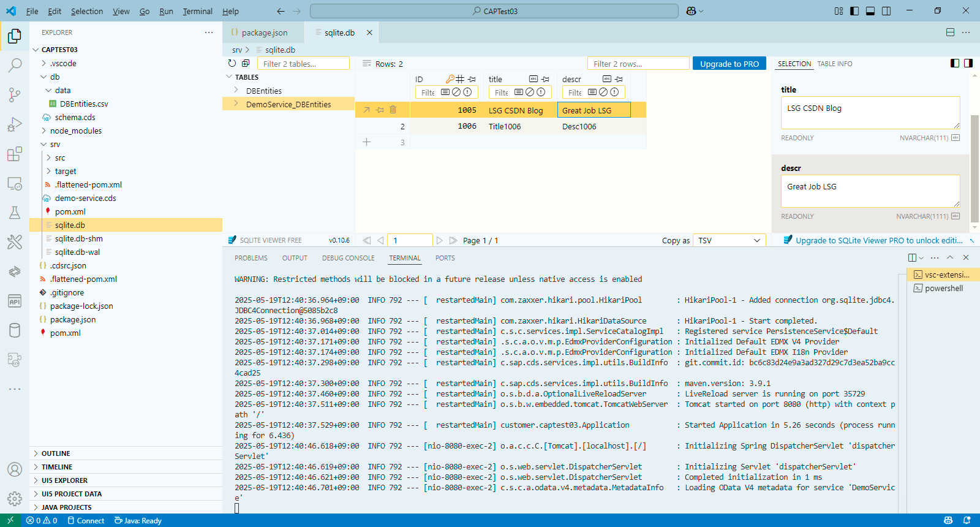
Task: Click Upgrade to SQLite Viewer PRO link
Action: click(x=879, y=240)
